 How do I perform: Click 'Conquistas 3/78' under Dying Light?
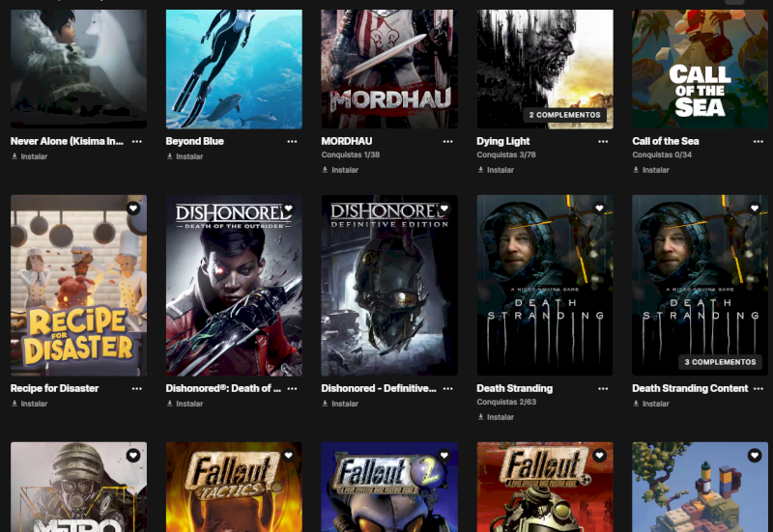pos(506,154)
